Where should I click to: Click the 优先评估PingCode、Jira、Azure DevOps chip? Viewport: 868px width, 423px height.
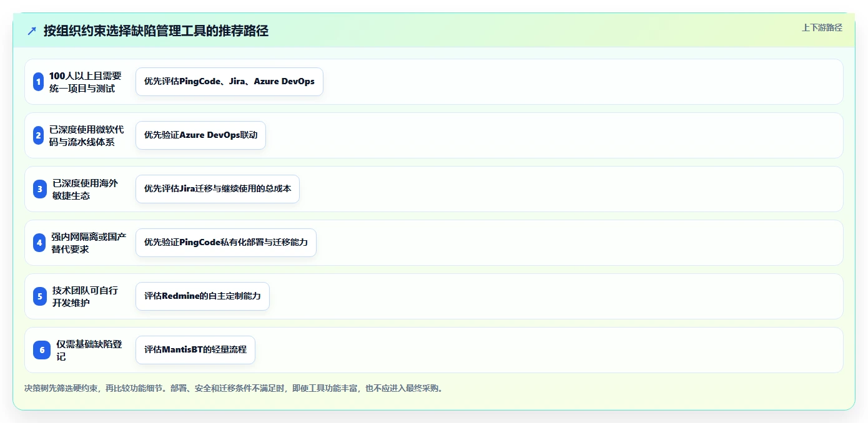tap(229, 82)
